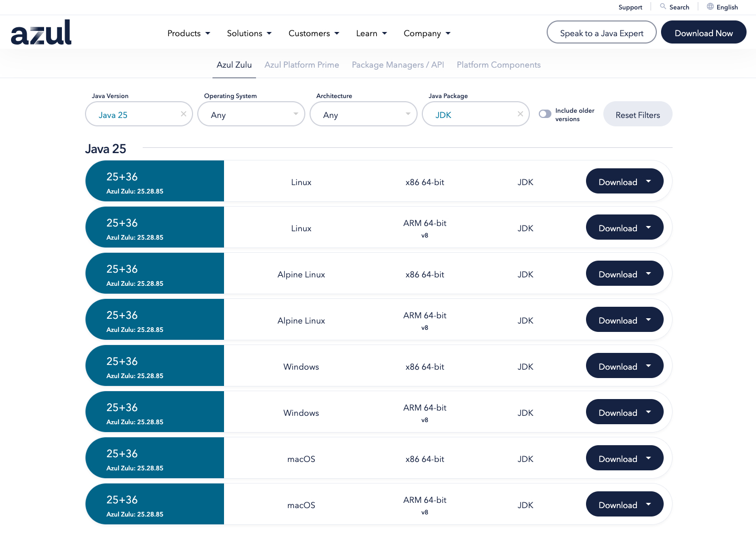Open the Operating System dropdown

tap(251, 114)
